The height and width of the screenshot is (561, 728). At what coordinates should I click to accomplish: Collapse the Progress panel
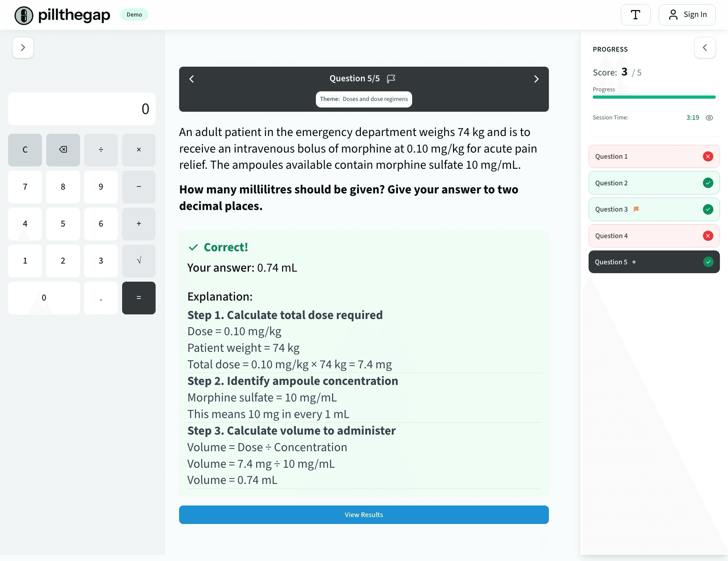(x=705, y=48)
